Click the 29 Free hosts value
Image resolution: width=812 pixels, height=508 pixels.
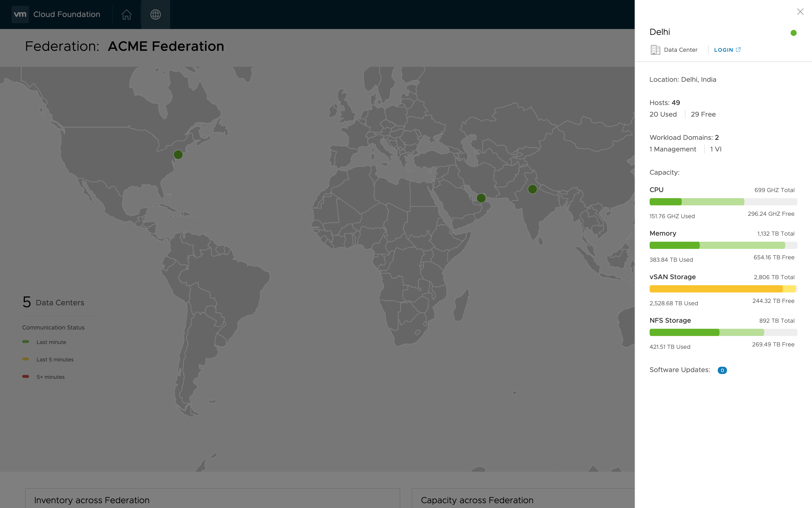[703, 114]
